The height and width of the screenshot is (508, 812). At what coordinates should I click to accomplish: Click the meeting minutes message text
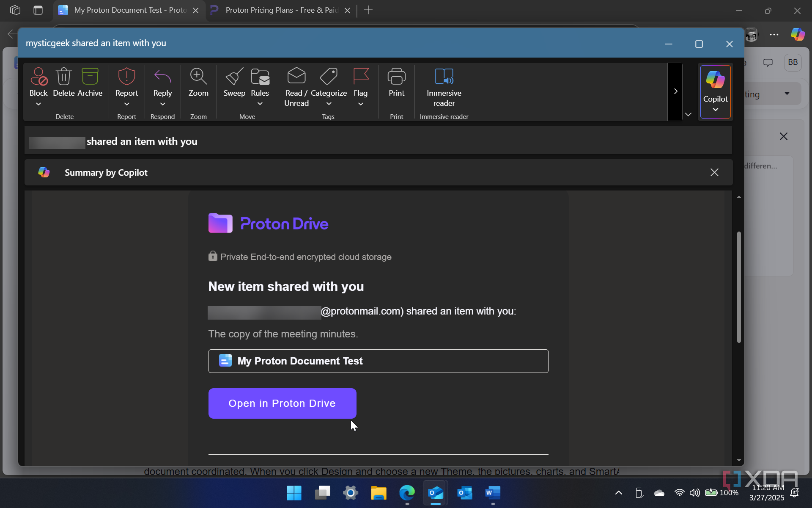point(283,334)
